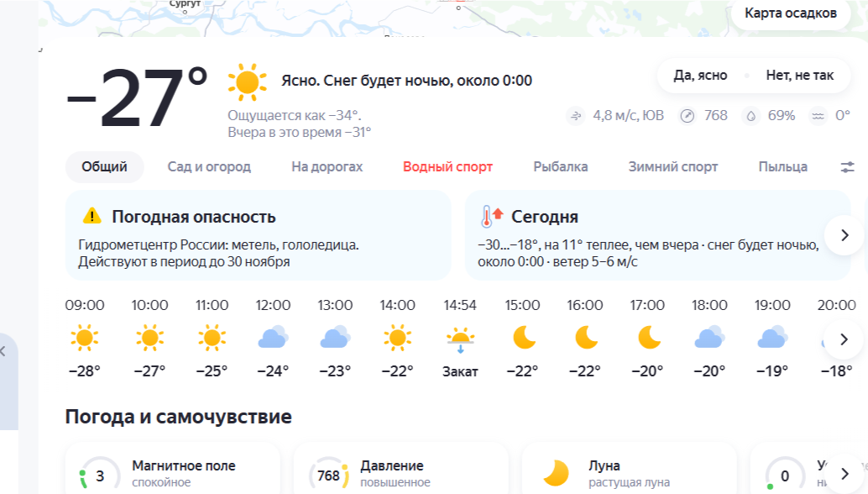Viewport: 868px width, 494px height.
Task: Click the crescent moon icon at 15:00
Action: pos(524,337)
